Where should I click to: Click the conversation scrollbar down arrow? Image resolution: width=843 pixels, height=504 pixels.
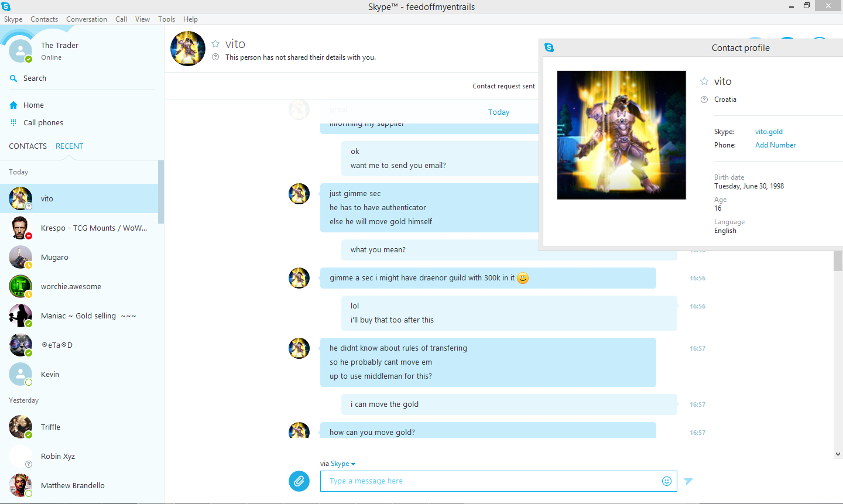(838, 454)
